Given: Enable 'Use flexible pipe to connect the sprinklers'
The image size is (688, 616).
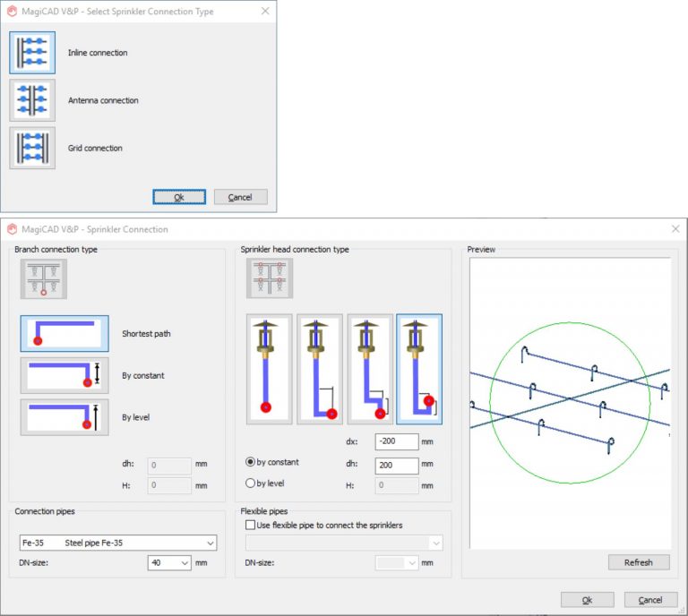Looking at the screenshot, I should click(250, 525).
